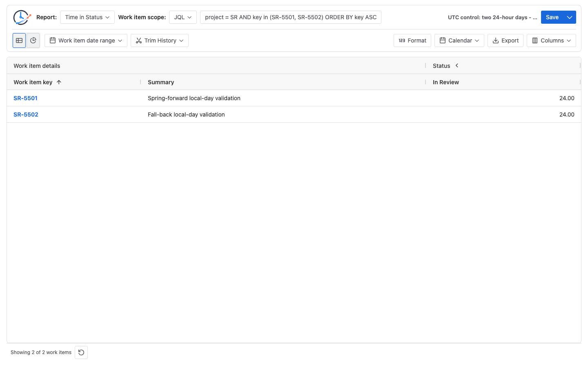This screenshot has width=588, height=368.
Task: Open the Trim History options
Action: (x=160, y=40)
